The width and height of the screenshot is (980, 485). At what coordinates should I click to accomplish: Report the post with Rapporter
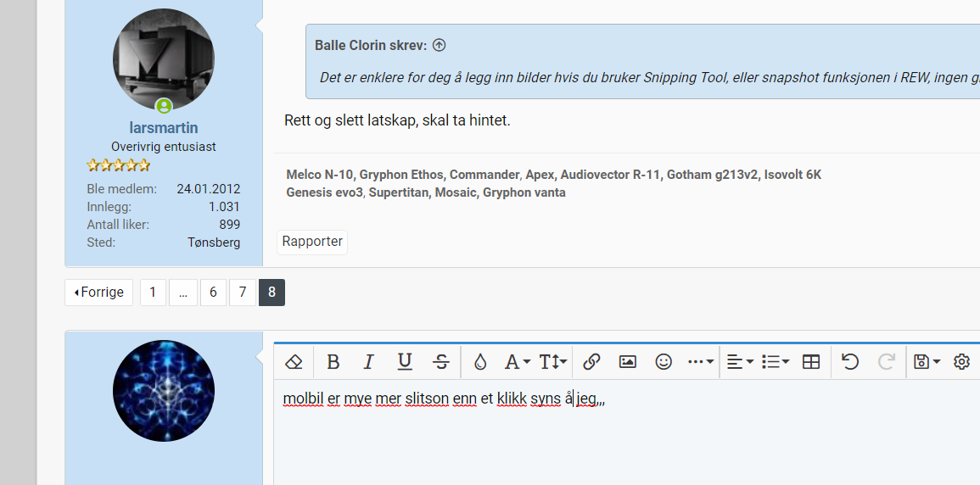point(312,242)
